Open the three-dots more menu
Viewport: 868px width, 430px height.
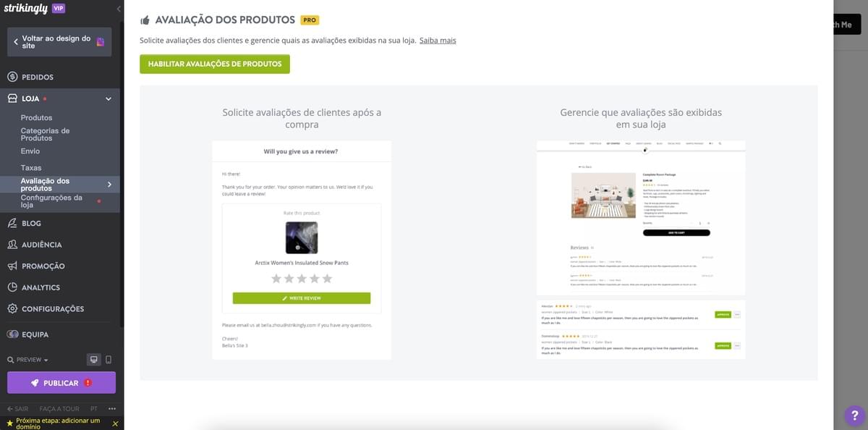[112, 409]
